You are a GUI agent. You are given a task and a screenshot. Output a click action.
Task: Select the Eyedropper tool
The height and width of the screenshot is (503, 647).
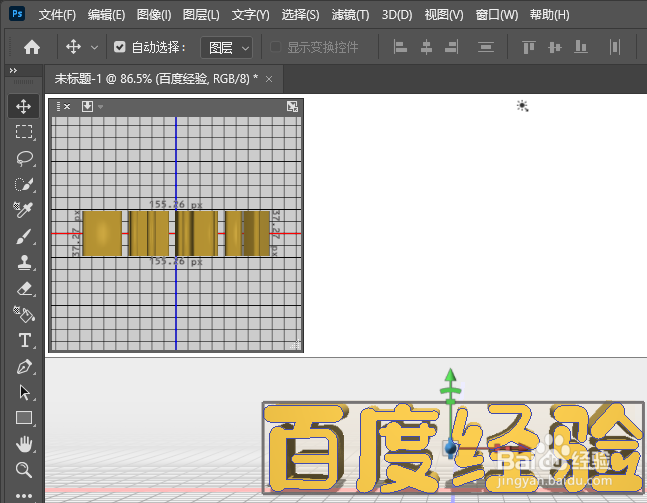[24, 210]
